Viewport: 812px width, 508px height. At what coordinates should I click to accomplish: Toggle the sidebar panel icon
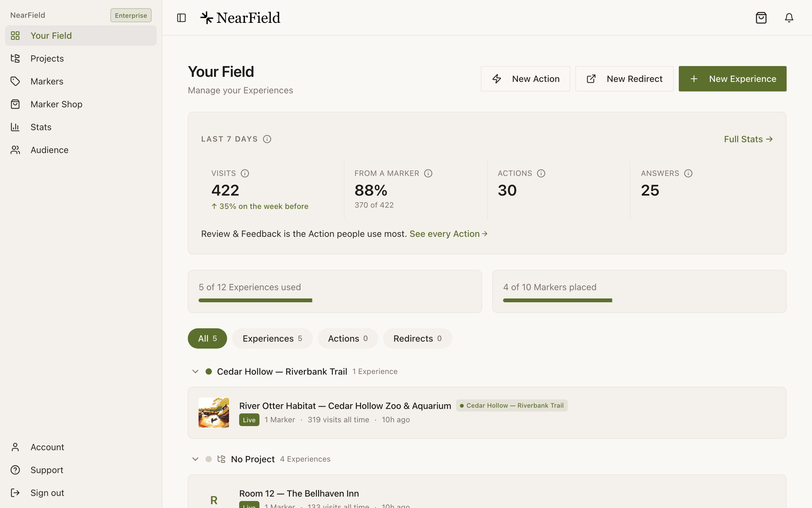pos(181,18)
